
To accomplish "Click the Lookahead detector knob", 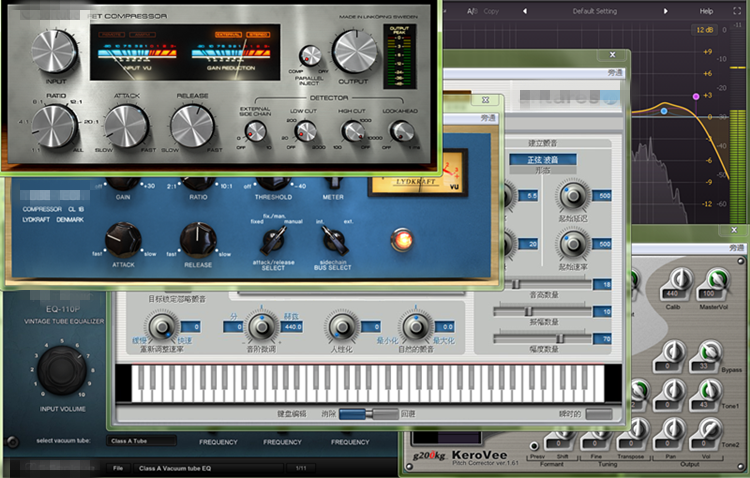I will click(402, 131).
